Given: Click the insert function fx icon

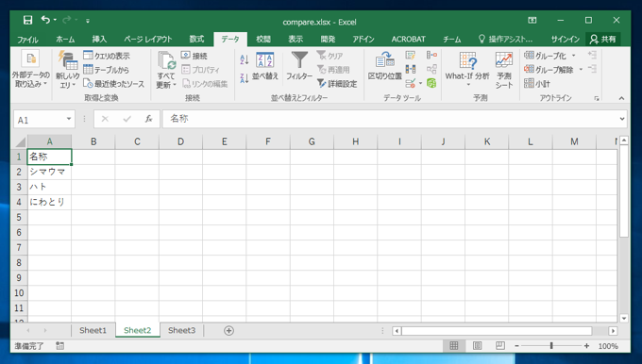Looking at the screenshot, I should point(148,119).
